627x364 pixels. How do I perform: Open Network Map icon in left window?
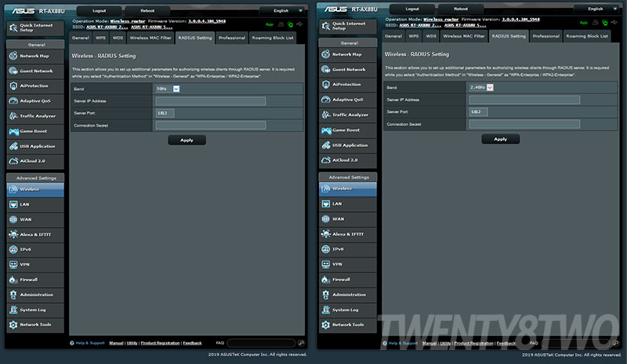pyautogui.click(x=13, y=56)
